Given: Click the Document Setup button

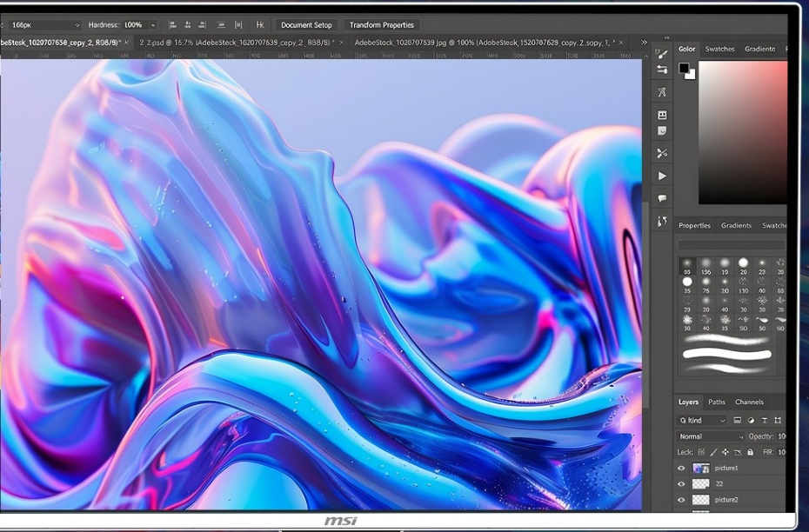Looking at the screenshot, I should click(306, 24).
